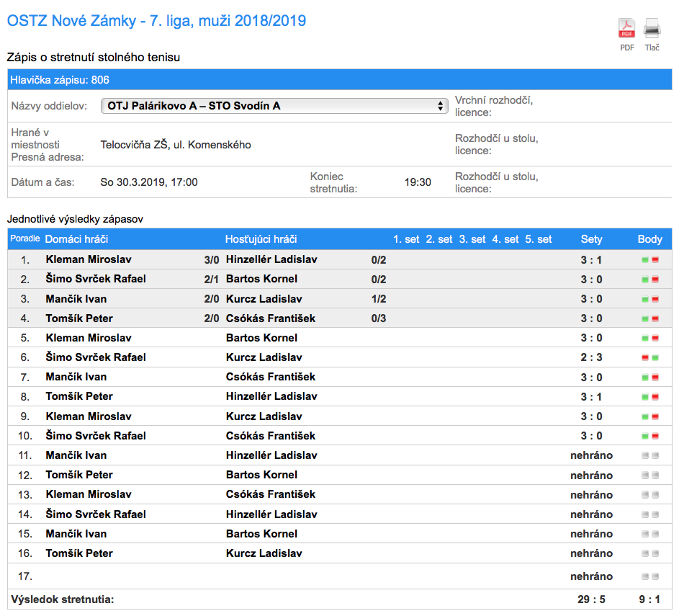Click the dropdown arrows of team selector
Viewport: 679px width, 616px height.
pos(440,106)
